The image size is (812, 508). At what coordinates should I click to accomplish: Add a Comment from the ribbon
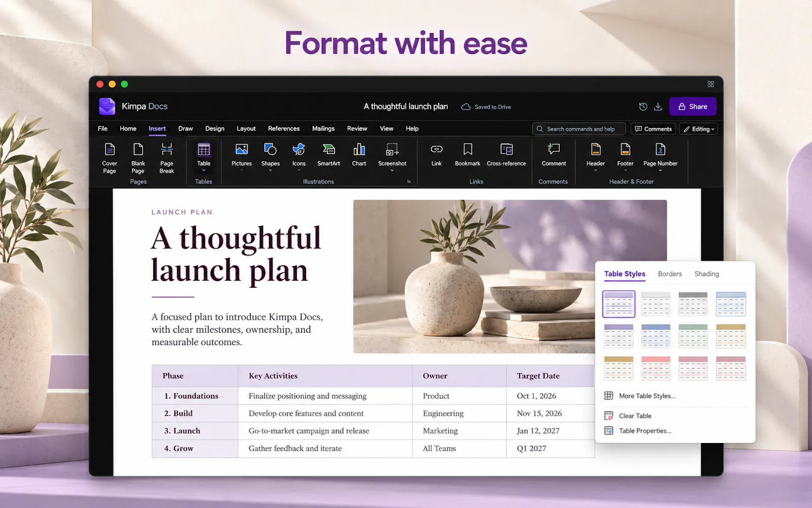point(554,155)
